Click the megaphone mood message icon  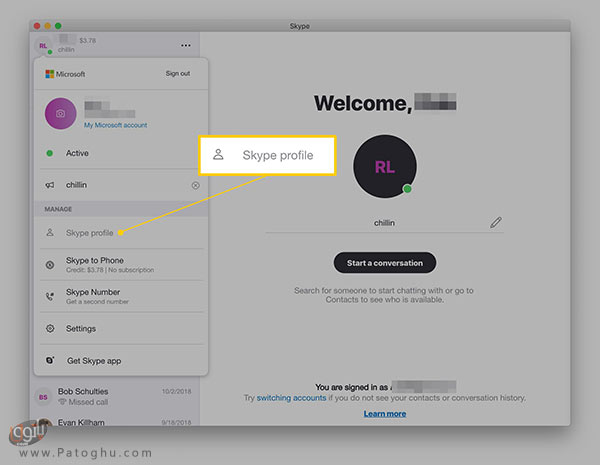pyautogui.click(x=50, y=185)
